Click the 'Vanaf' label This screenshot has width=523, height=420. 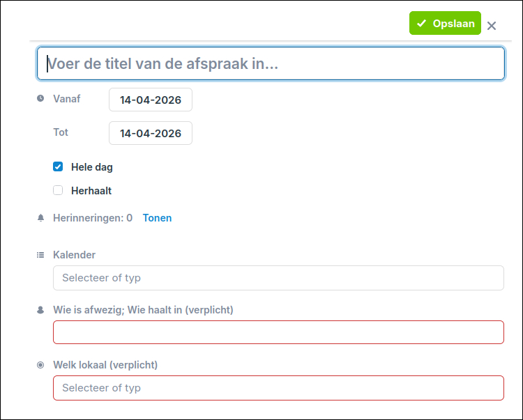click(x=67, y=99)
